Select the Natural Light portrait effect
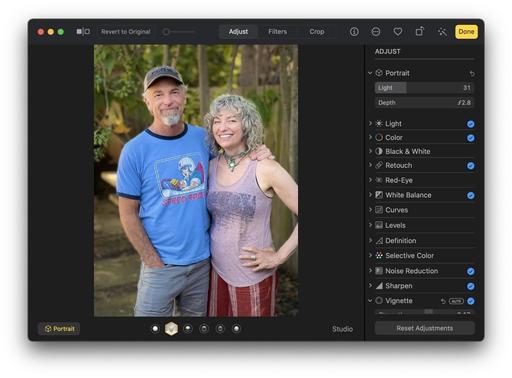 pyautogui.click(x=155, y=329)
